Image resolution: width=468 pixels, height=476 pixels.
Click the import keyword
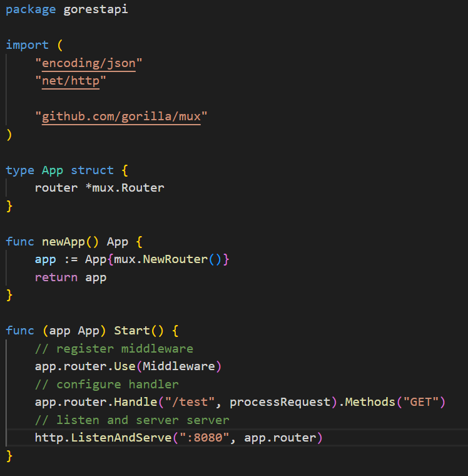(x=27, y=45)
